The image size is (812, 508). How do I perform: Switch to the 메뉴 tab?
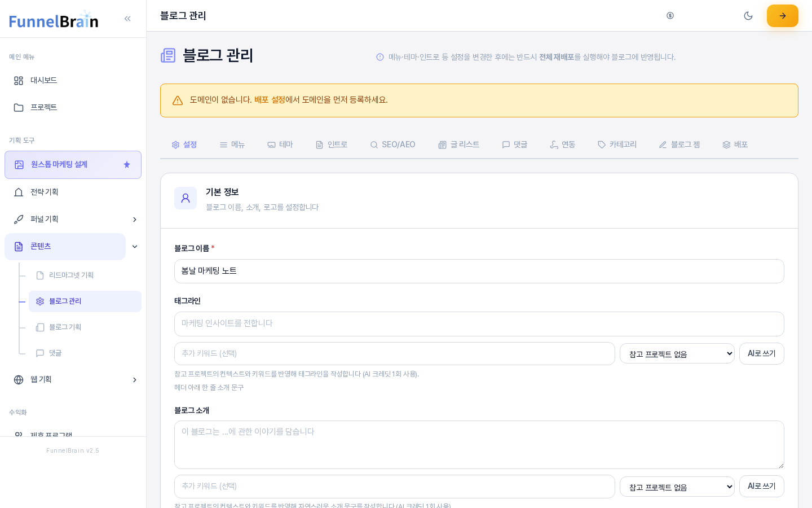[232, 144]
